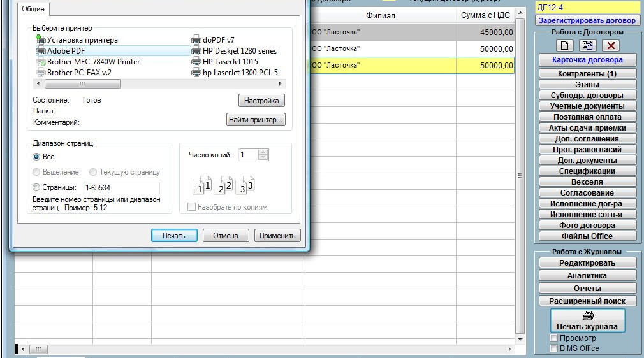Click Редактировать journal button

coord(587,263)
